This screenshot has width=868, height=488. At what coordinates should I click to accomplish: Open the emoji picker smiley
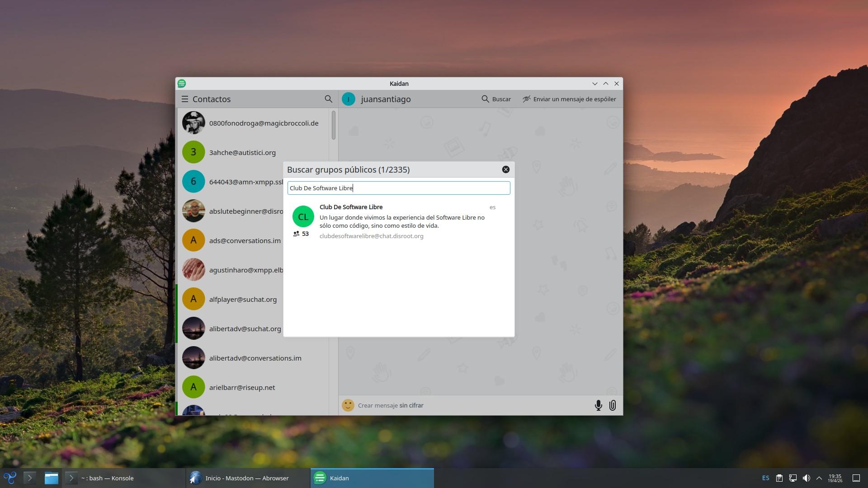tap(348, 405)
